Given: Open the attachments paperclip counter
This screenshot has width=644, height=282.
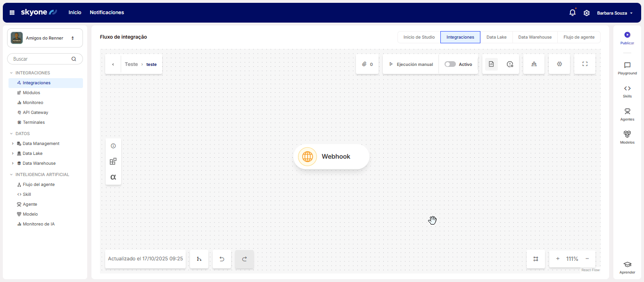Looking at the screenshot, I should click(367, 64).
